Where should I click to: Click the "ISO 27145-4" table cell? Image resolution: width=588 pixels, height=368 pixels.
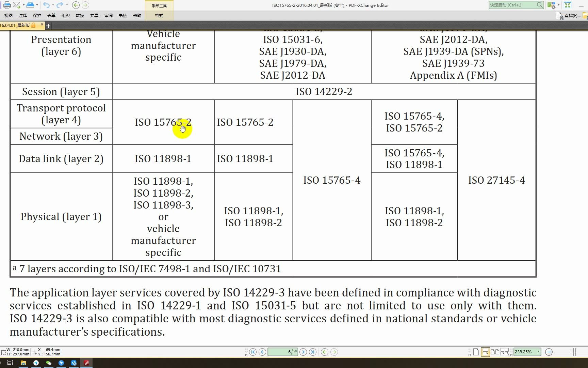coord(496,180)
